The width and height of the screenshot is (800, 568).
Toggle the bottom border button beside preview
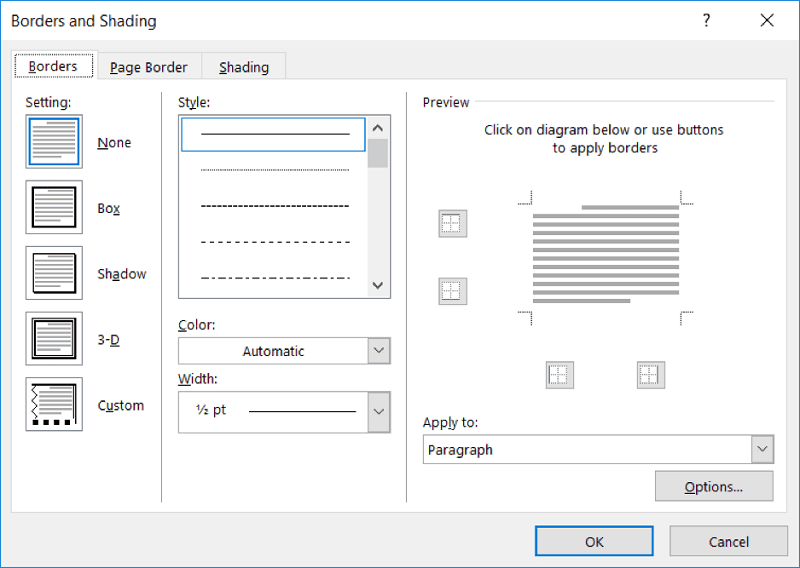pyautogui.click(x=452, y=291)
